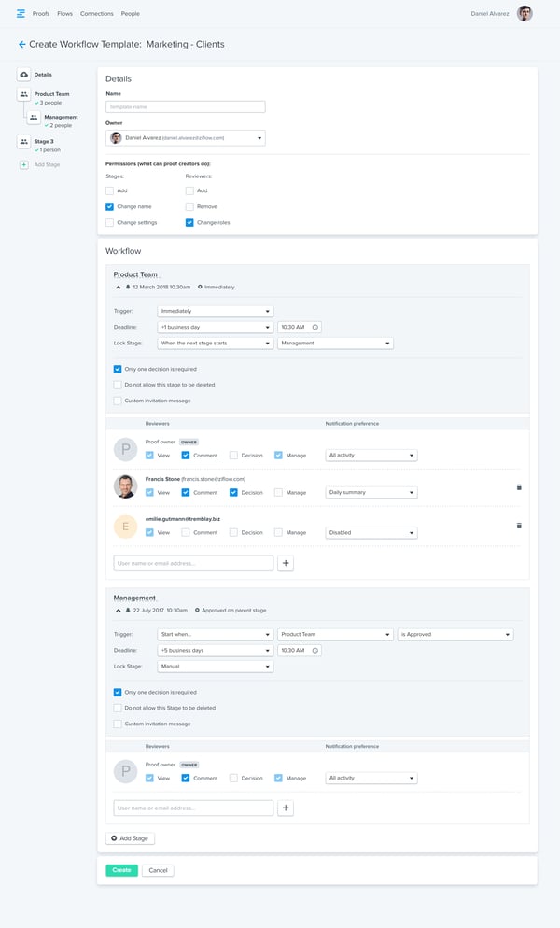Click Daniel Alvarez profile avatar
560x928 pixels.
(x=525, y=14)
